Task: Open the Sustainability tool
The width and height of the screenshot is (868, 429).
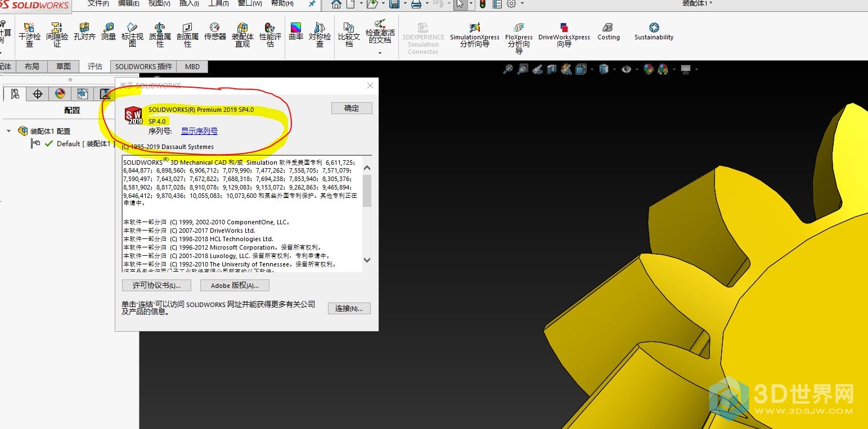Action: [x=654, y=31]
